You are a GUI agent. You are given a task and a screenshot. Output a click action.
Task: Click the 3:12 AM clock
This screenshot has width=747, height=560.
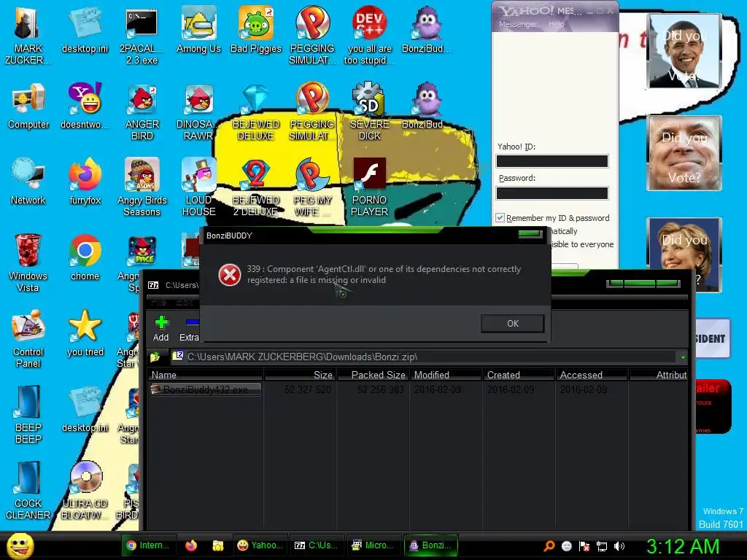click(682, 546)
